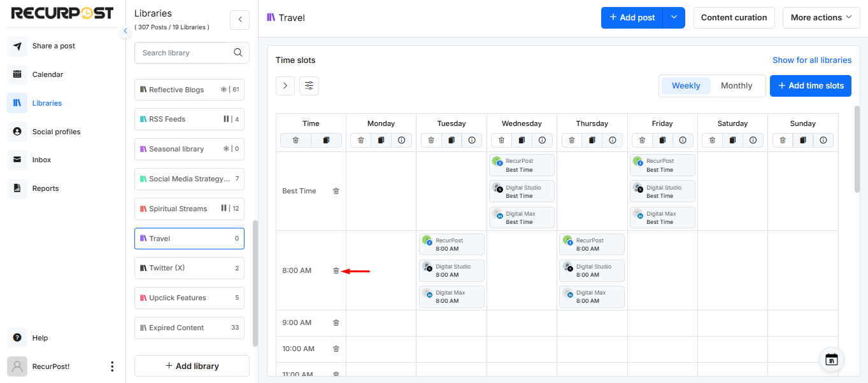Open the Expired Content library
The image size is (868, 383).
[x=189, y=328]
